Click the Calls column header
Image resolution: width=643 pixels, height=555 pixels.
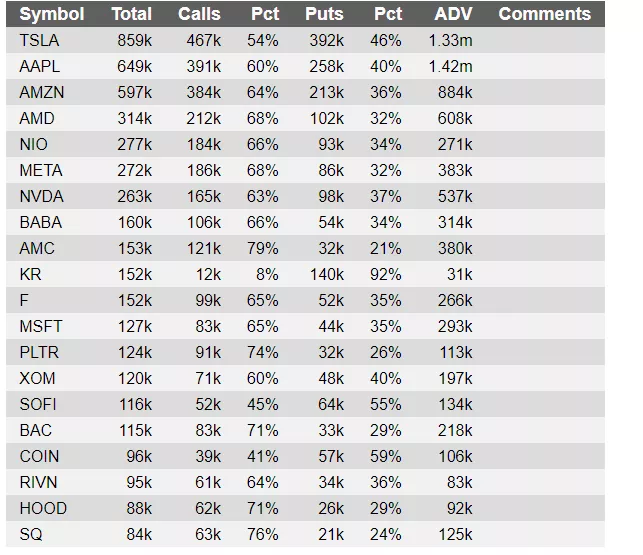coord(200,14)
